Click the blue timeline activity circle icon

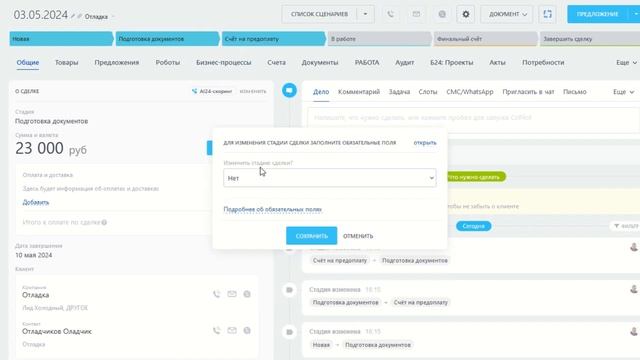pyautogui.click(x=289, y=90)
